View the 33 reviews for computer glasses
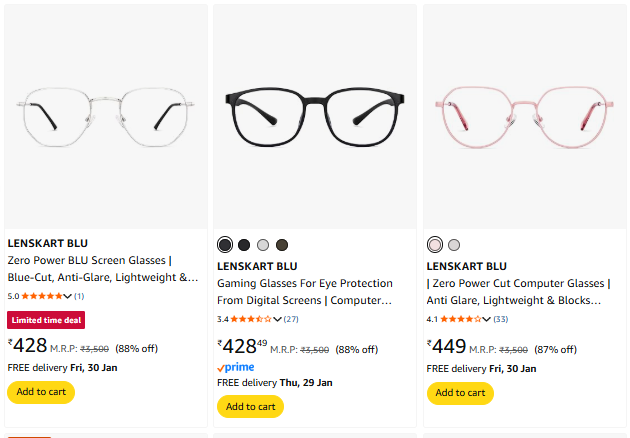Image resolution: width=630 pixels, height=438 pixels. tap(500, 320)
